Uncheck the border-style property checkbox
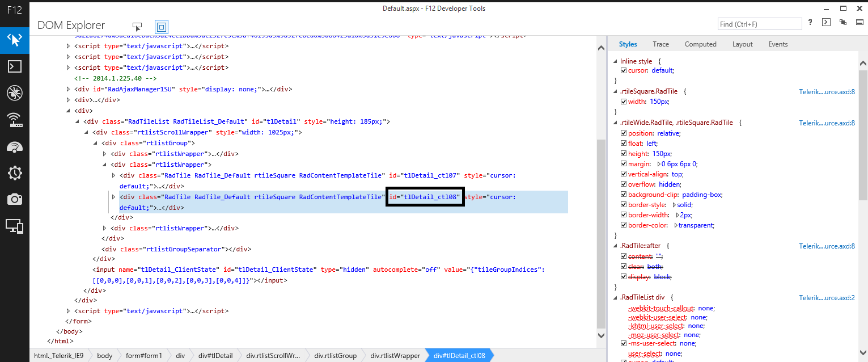Screen dimensions: 868x362 [x=624, y=205]
